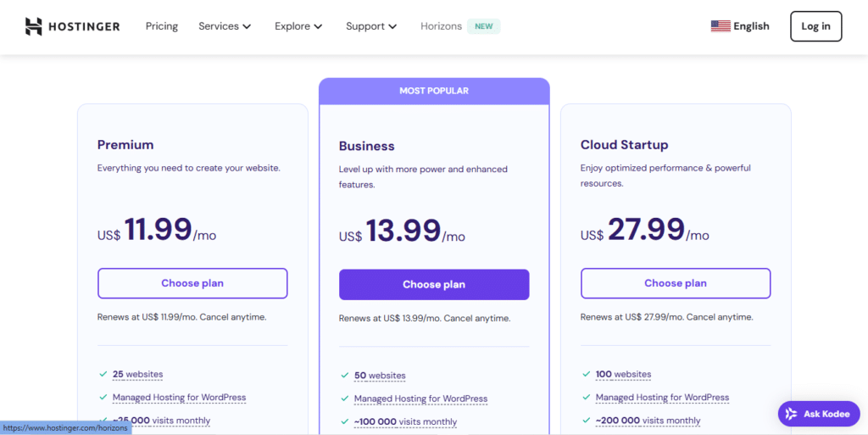
Task: Click Premium plan Managed Hosting for WordPress
Action: 180,398
